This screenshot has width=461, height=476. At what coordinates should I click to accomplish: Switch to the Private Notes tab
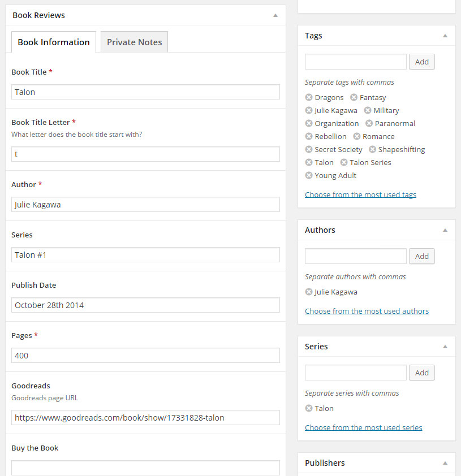[134, 42]
